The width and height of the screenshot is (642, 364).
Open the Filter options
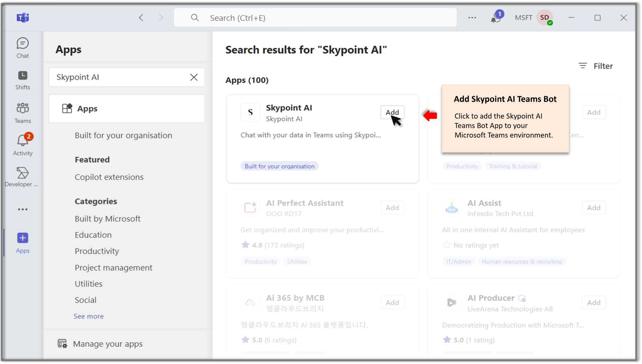596,66
